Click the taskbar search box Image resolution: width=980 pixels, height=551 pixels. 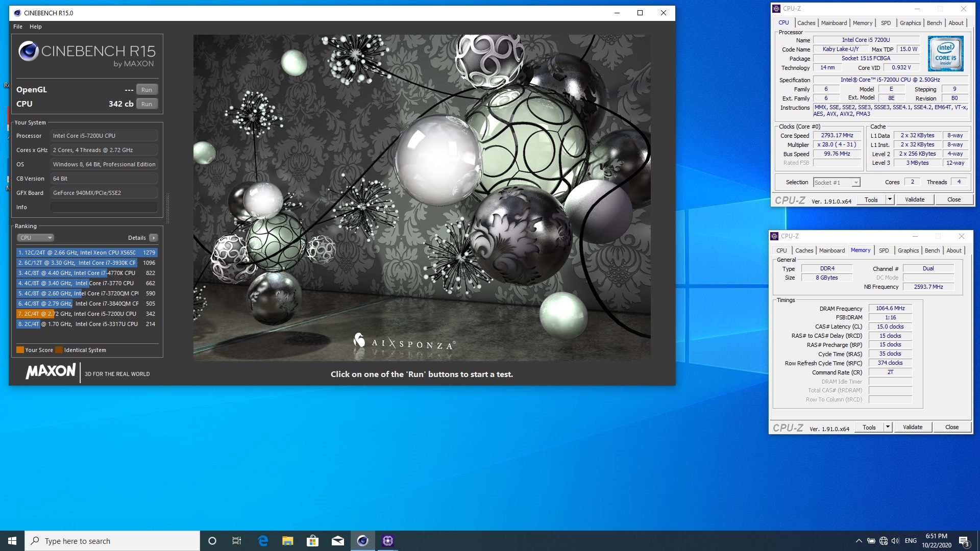pyautogui.click(x=112, y=541)
